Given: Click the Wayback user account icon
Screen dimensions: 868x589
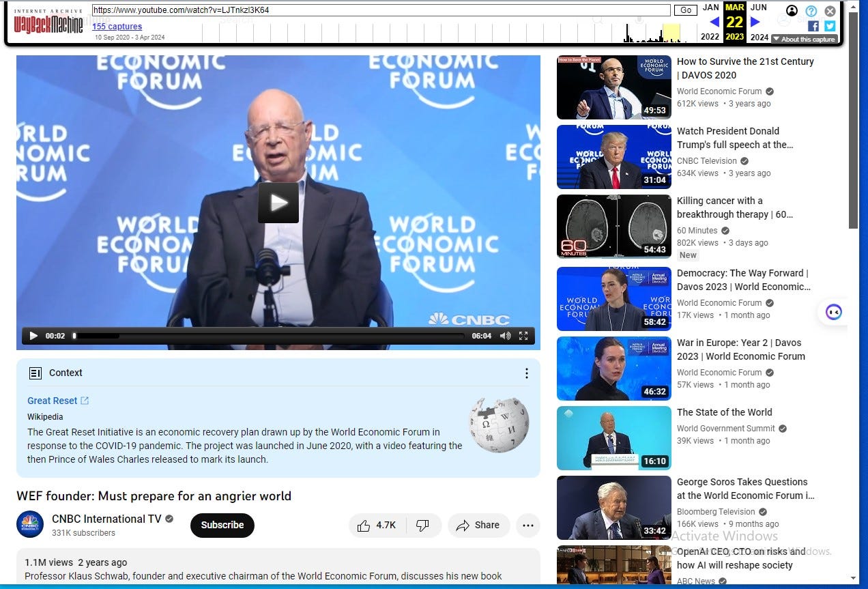Looking at the screenshot, I should click(792, 11).
